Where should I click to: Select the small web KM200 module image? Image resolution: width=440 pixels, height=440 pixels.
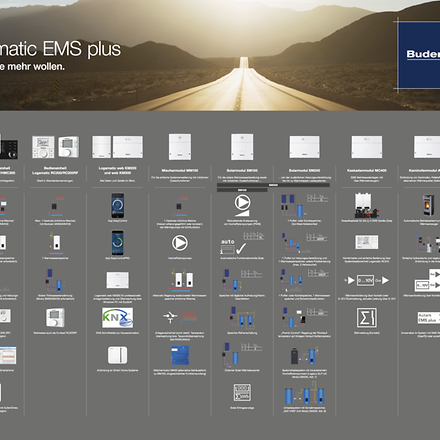(102, 147)
